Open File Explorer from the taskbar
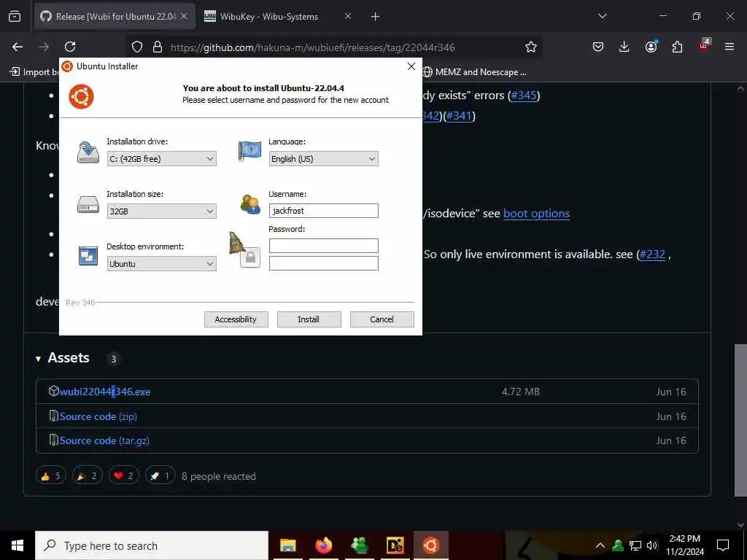This screenshot has height=560, width=747. 287,545
